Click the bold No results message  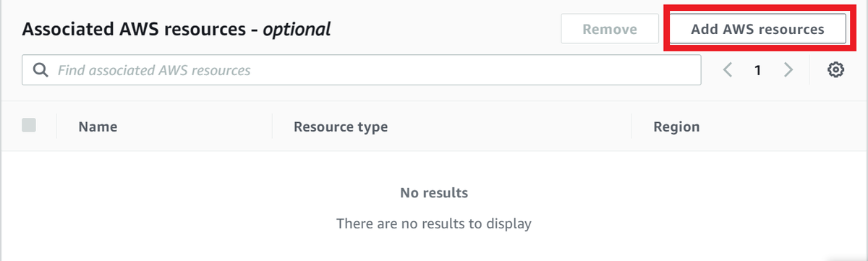click(x=434, y=193)
